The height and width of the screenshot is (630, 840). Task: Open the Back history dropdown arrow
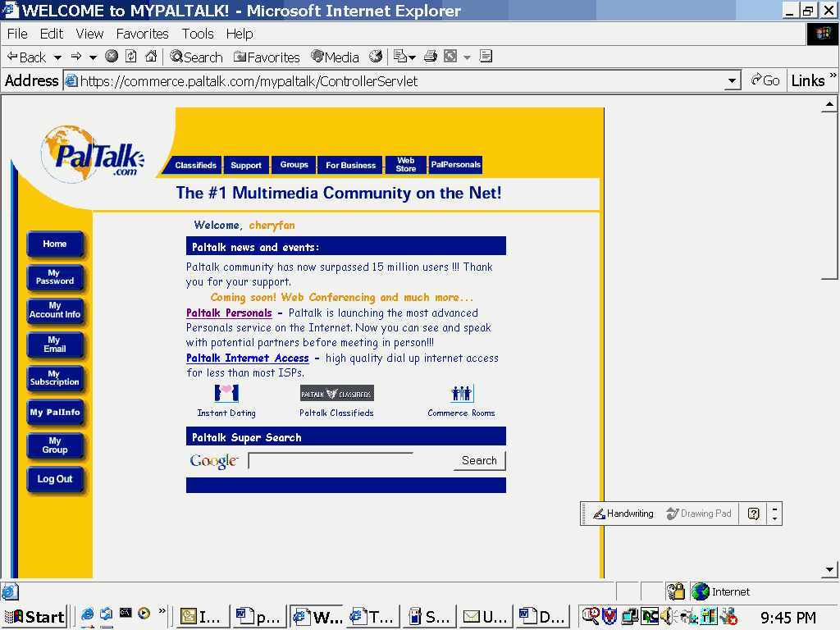tap(58, 57)
